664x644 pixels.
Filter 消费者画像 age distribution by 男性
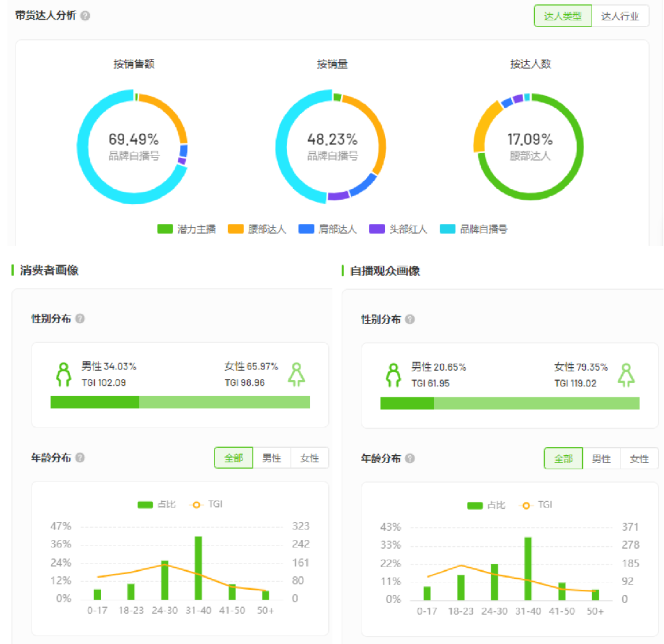pos(272,458)
